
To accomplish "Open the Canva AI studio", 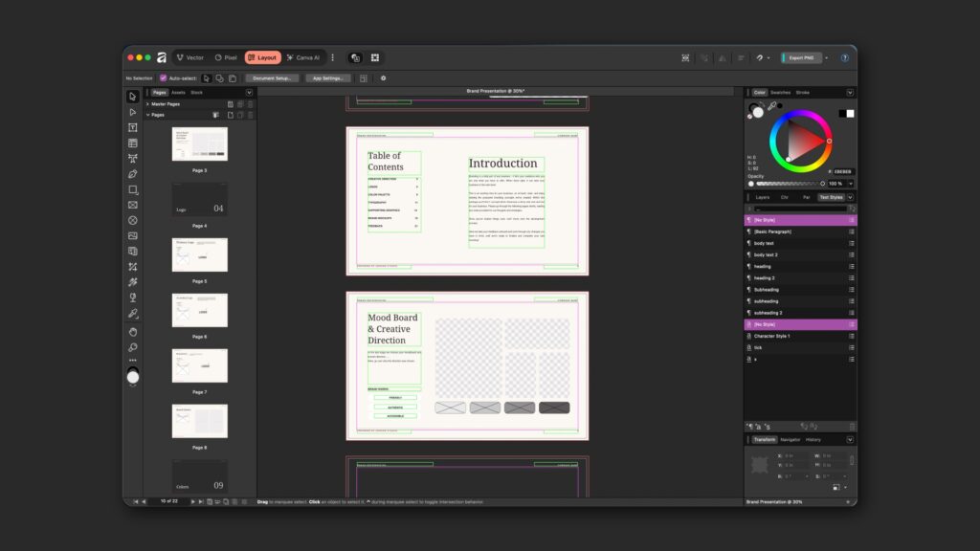I will coord(303,57).
